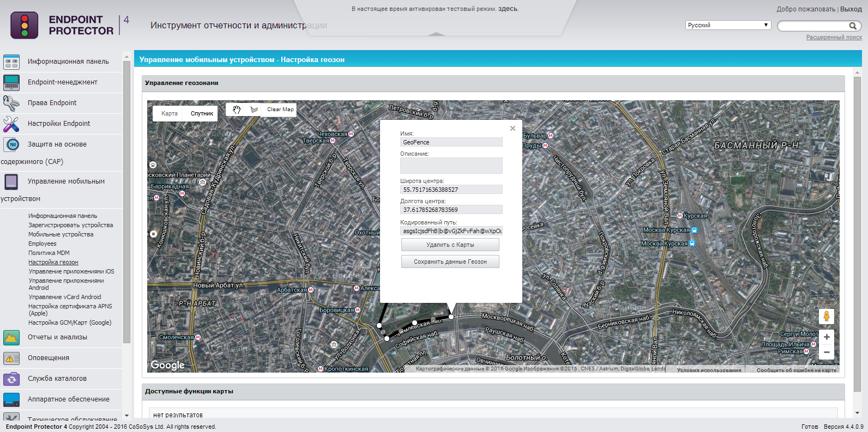Switch map to Спутник view
Screen dimensions: 868x432
click(202, 113)
